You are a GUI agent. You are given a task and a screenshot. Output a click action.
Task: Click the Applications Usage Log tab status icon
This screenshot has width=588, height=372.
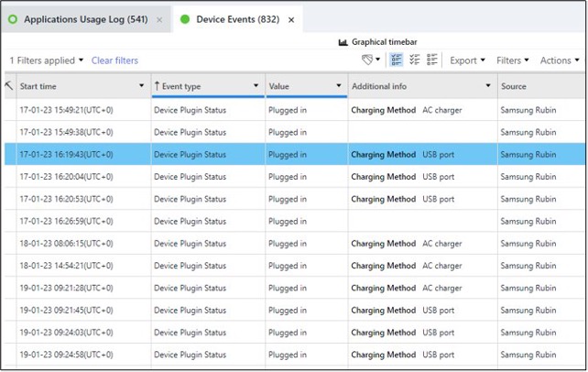coord(13,19)
